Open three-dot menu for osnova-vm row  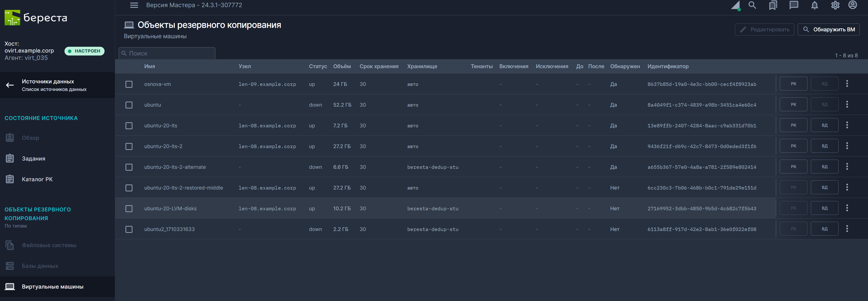coord(847,84)
